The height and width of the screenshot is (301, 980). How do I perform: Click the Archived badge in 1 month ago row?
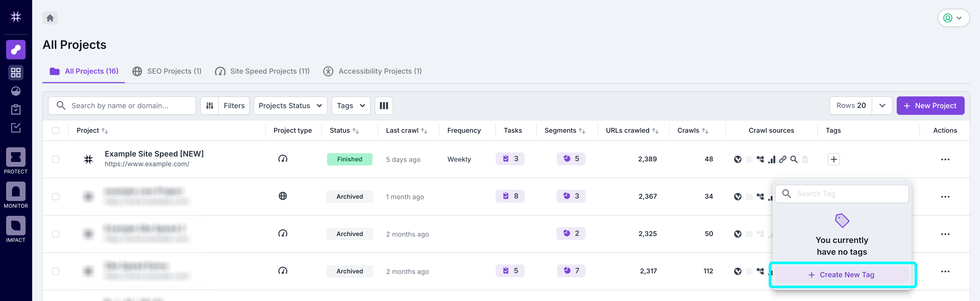[x=349, y=197]
